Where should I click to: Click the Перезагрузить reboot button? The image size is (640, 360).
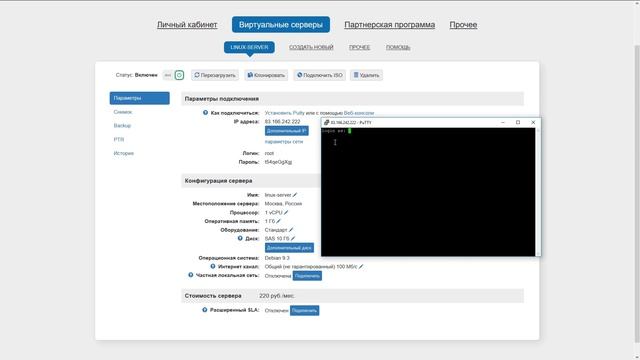pos(215,75)
